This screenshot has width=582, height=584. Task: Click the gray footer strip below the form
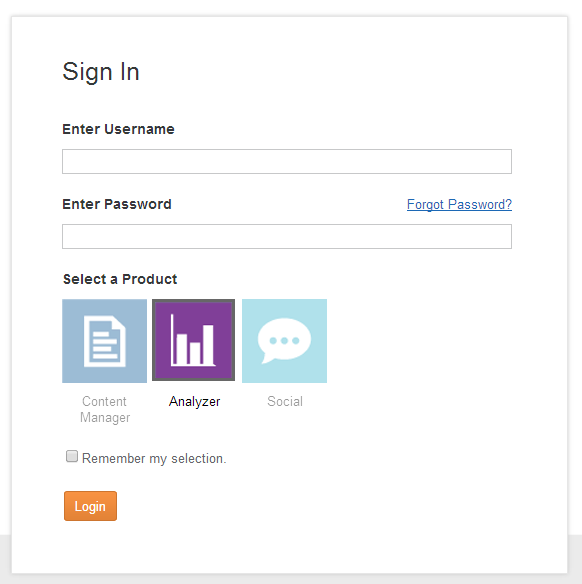pos(291,579)
